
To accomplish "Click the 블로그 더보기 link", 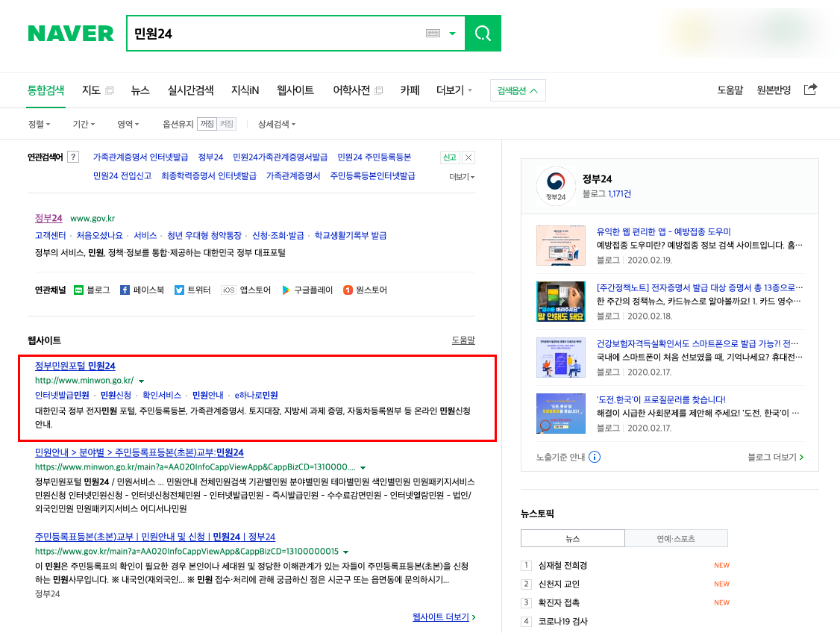I will pyautogui.click(x=776, y=457).
